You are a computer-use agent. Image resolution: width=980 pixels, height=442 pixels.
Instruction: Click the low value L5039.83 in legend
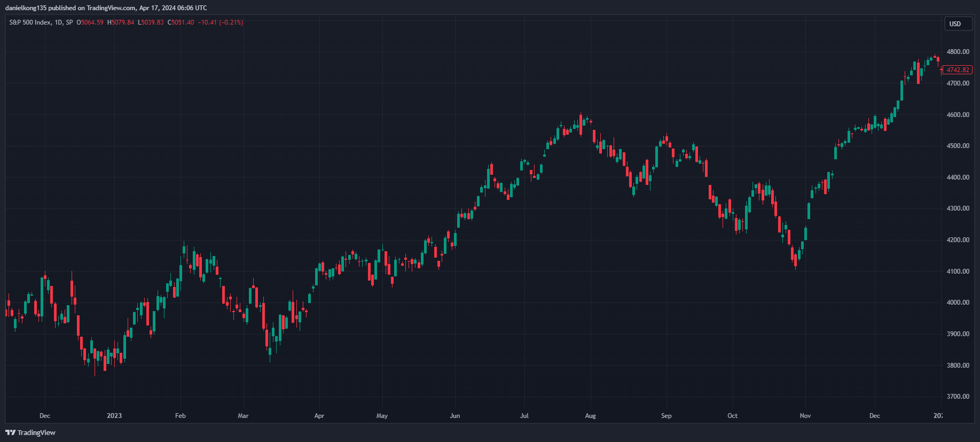tap(151, 22)
